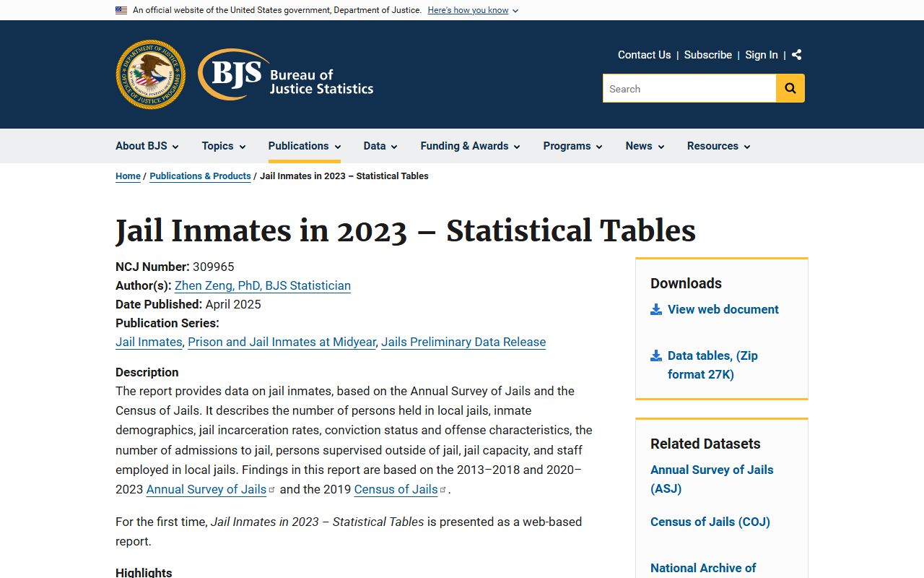The height and width of the screenshot is (578, 924).
Task: Click the download icon beside Data tables
Action: (x=656, y=355)
